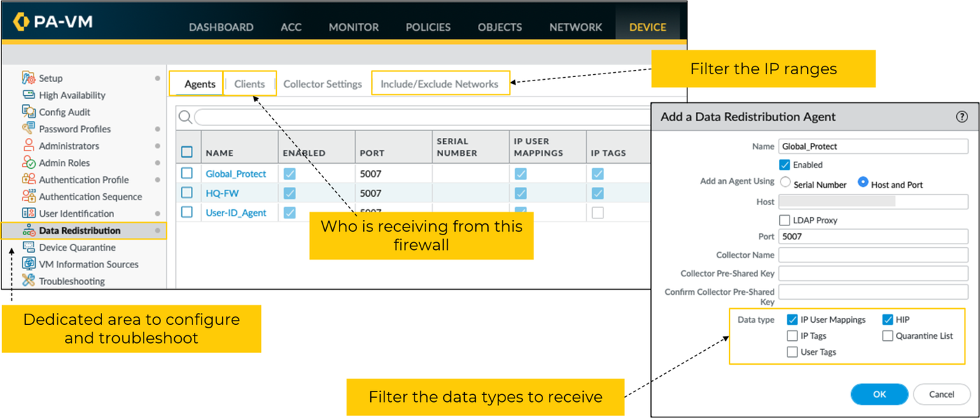The width and height of the screenshot is (980, 418).
Task: Click the Authentication Sequence icon
Action: pos(29,196)
